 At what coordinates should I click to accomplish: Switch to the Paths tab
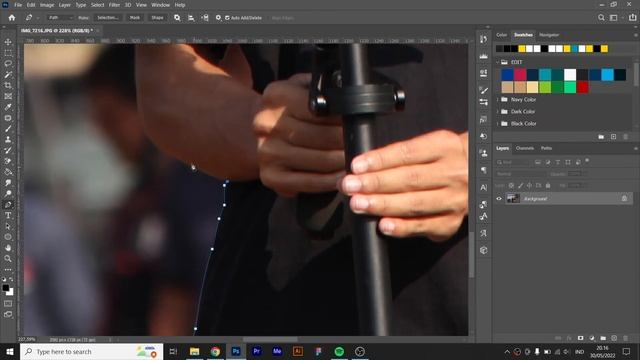546,148
